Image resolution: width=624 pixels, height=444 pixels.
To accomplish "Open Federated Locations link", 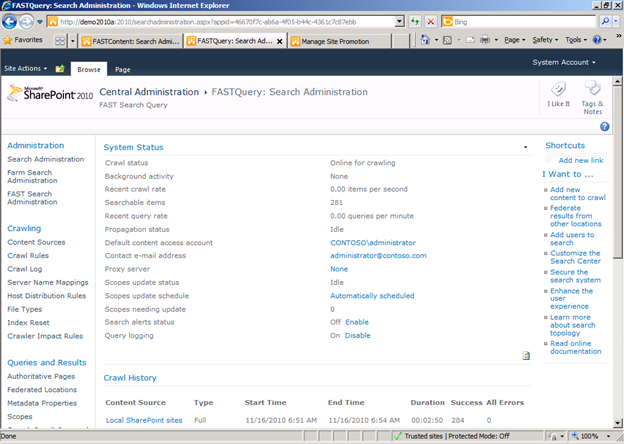I will [x=42, y=390].
